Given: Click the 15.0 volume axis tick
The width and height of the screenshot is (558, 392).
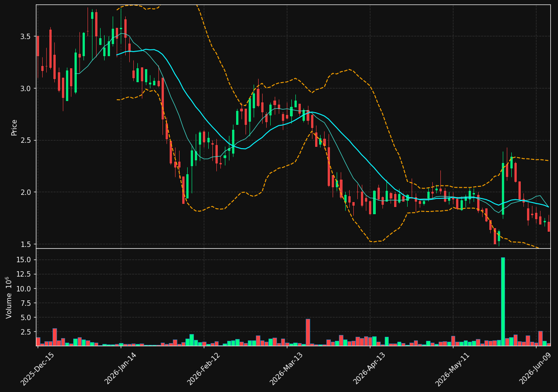Looking at the screenshot, I should pyautogui.click(x=23, y=260).
